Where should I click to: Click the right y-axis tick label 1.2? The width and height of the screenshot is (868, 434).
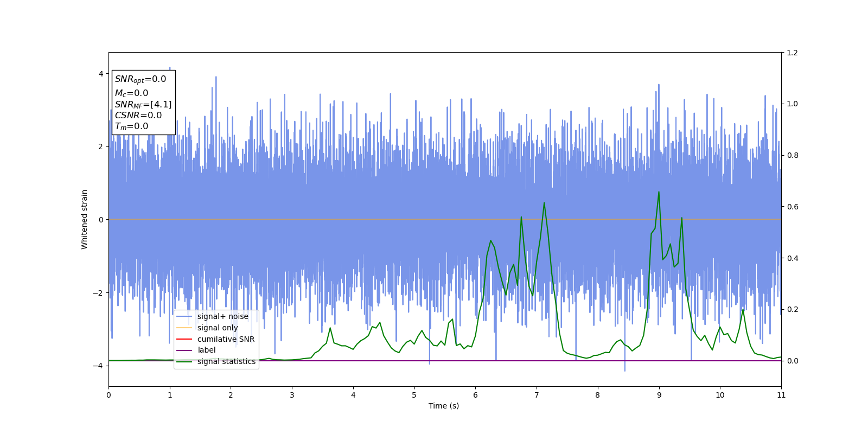tap(792, 53)
